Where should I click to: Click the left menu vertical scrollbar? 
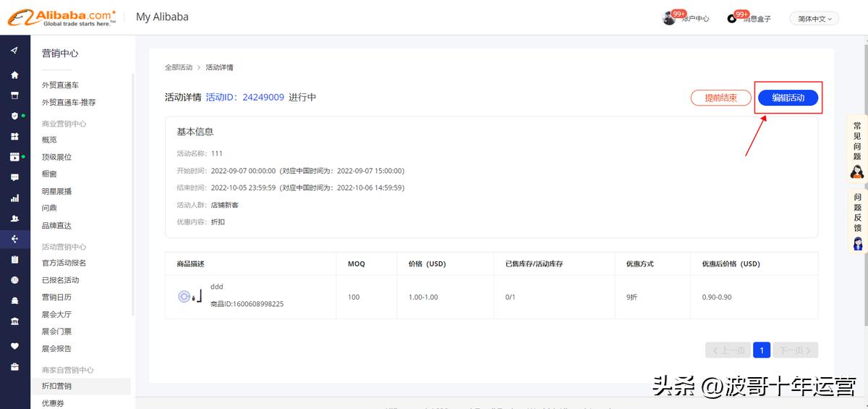coord(133,195)
